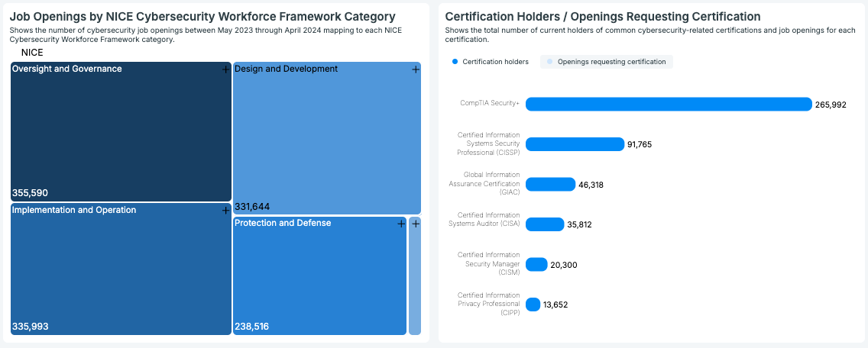This screenshot has height=348, width=868.
Task: Click plus icon on the narrow unlabeled tile
Action: click(x=415, y=224)
